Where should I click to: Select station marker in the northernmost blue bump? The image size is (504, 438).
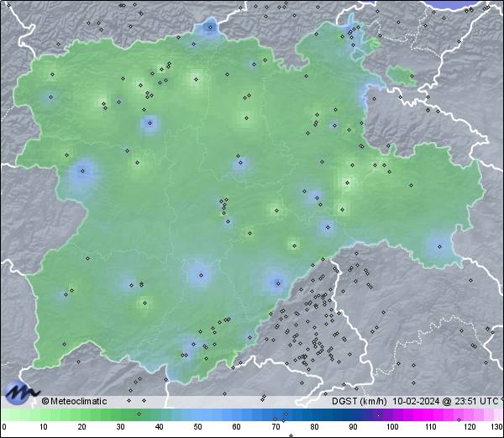coord(211,28)
